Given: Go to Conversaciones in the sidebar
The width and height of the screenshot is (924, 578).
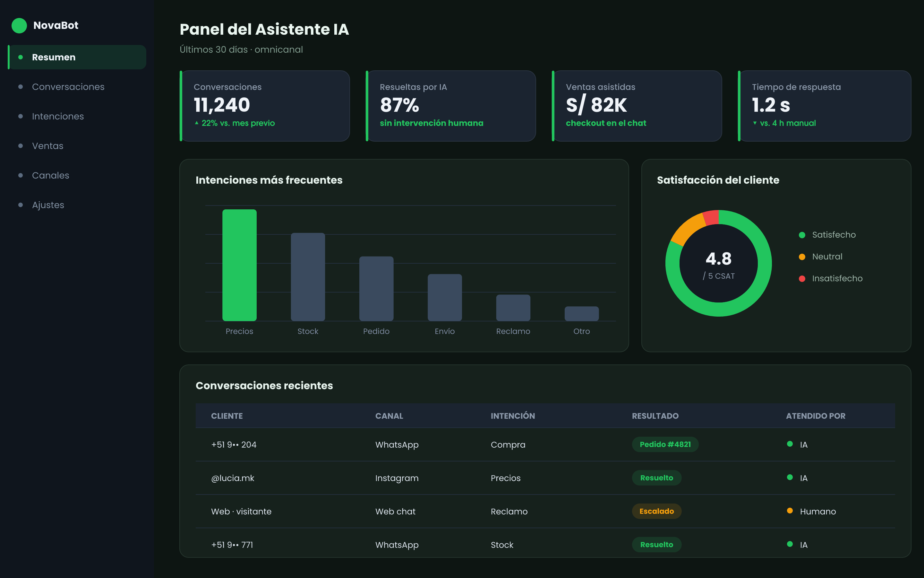Looking at the screenshot, I should [77, 87].
